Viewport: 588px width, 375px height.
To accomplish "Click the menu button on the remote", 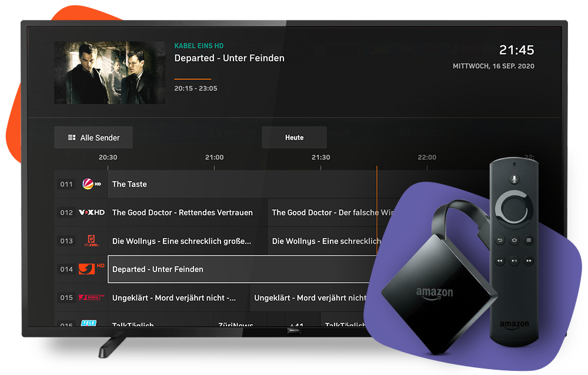I will point(529,240).
